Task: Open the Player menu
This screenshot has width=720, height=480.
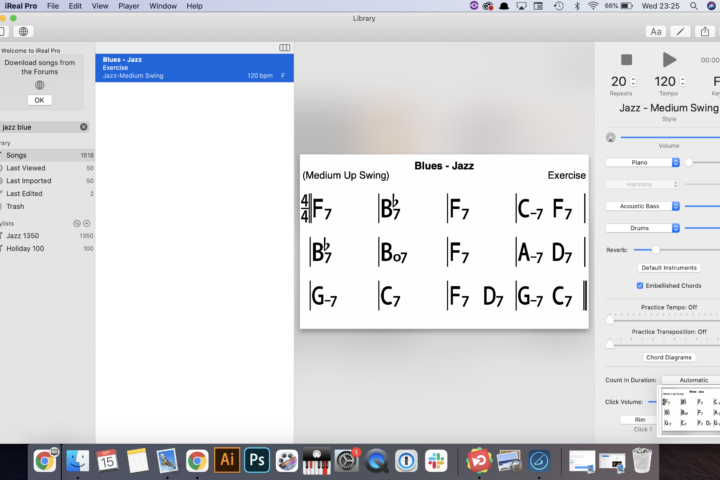Action: (x=129, y=6)
